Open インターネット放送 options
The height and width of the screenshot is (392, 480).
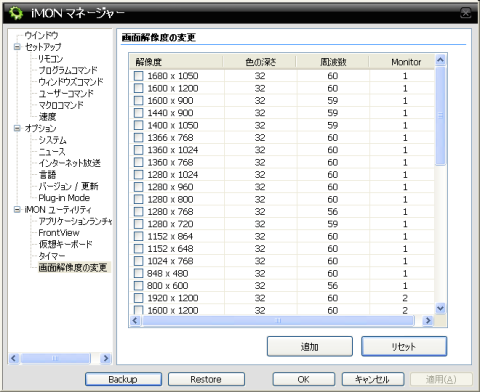coord(69,163)
